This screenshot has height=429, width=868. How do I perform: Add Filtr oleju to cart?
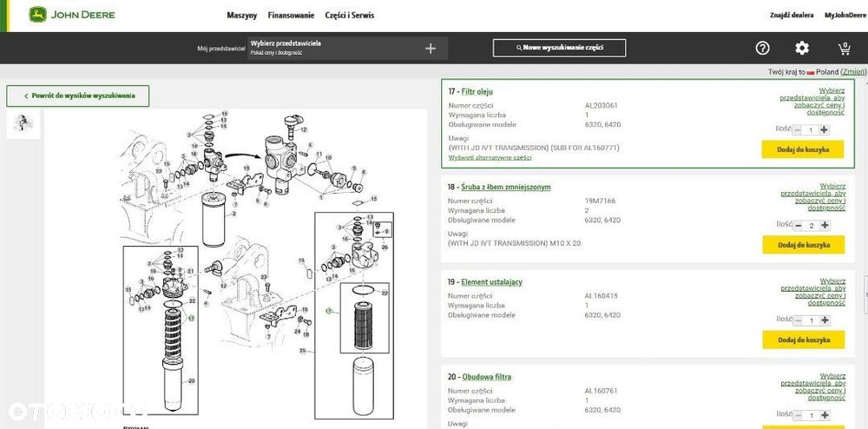tap(803, 149)
